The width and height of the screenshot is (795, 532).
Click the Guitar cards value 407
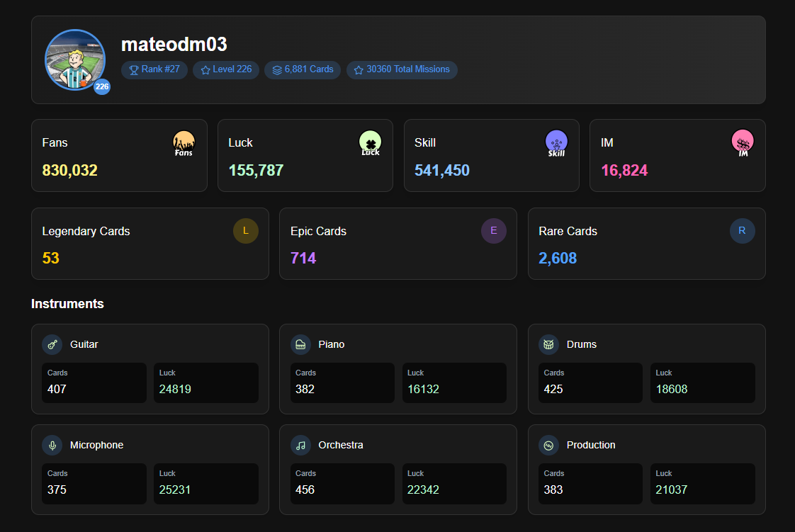pyautogui.click(x=57, y=389)
